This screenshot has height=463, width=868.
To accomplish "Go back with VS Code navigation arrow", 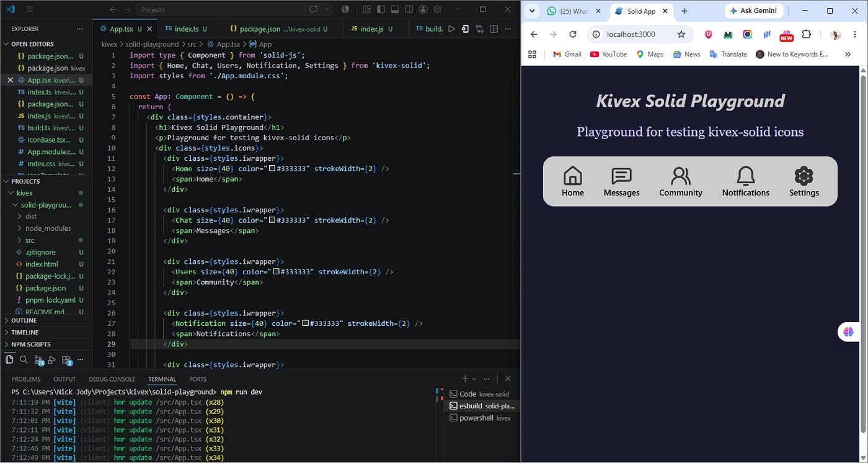I will [x=113, y=9].
